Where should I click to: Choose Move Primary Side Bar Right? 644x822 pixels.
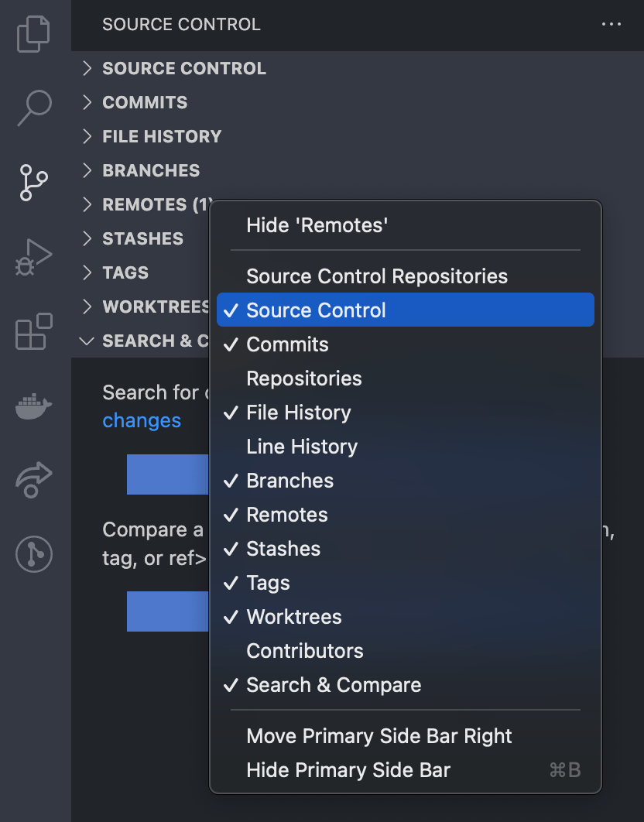[x=379, y=736]
